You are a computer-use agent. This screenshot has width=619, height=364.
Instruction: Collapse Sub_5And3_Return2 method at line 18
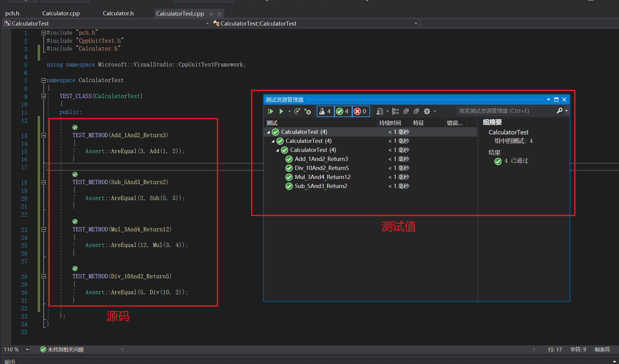(43, 182)
